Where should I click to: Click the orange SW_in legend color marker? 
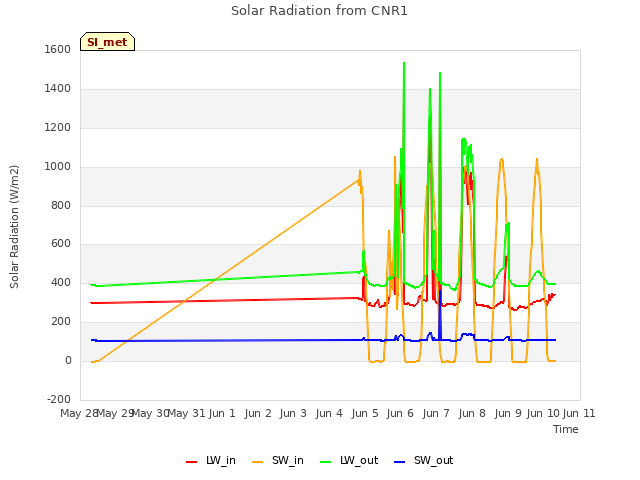(258, 462)
